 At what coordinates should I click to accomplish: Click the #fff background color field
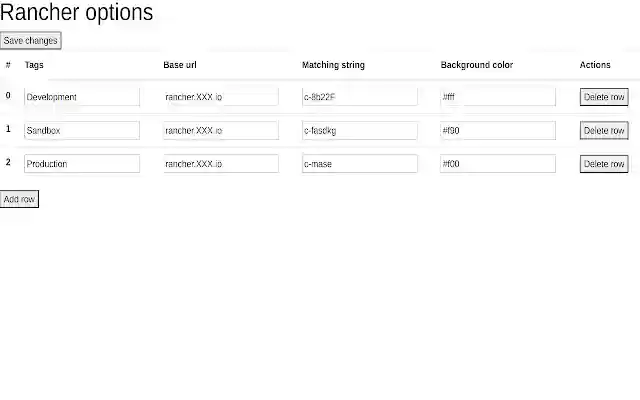[498, 97]
